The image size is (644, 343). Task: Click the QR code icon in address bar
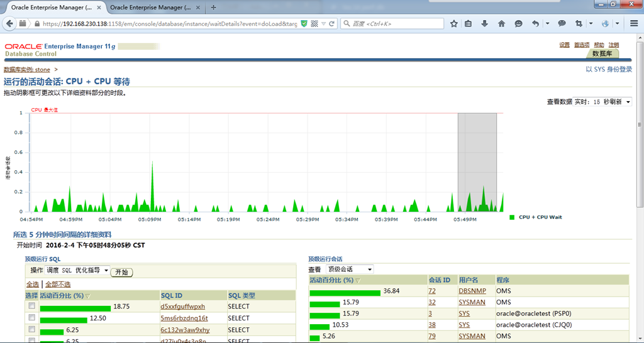coord(314,24)
